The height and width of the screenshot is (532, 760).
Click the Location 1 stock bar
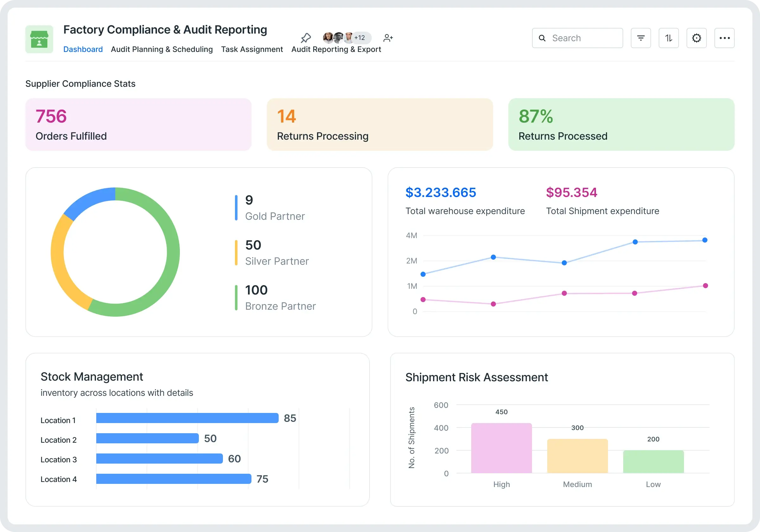click(187, 418)
